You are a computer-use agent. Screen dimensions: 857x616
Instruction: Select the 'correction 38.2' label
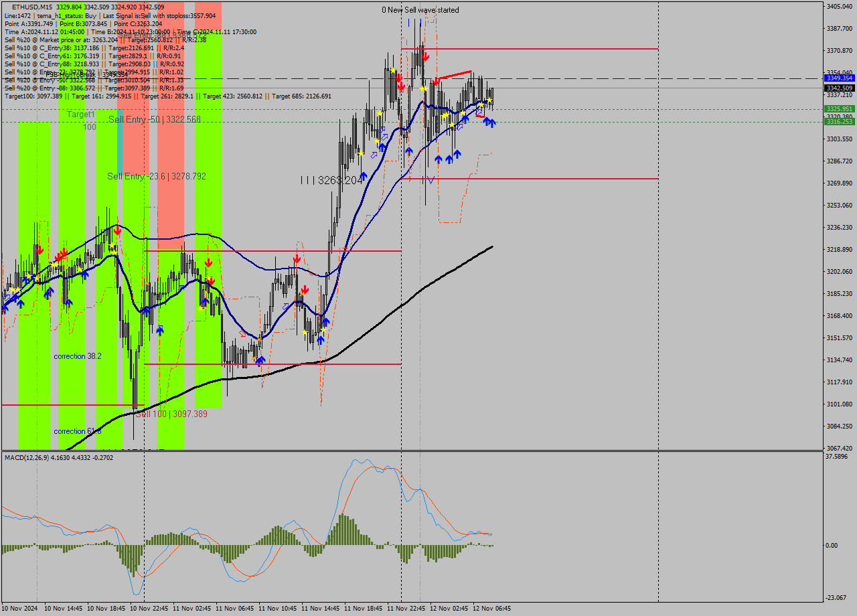pos(78,356)
